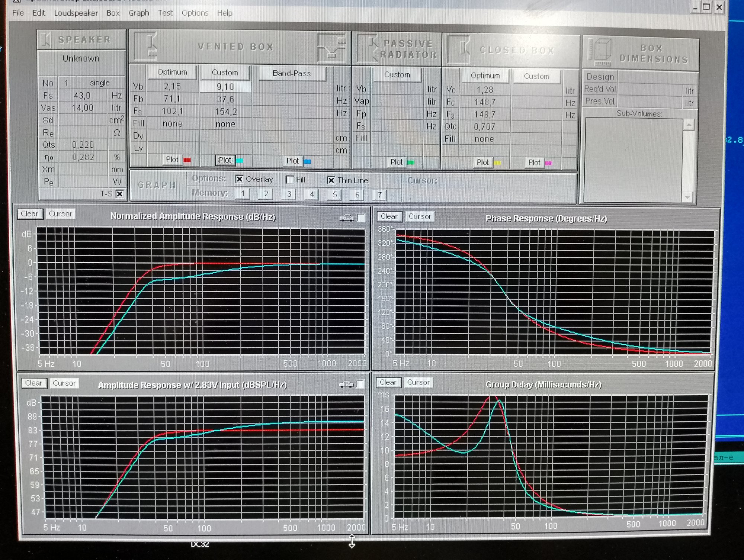Viewport: 744px width, 560px height.
Task: Click the vented box speaker icon
Action: [145, 46]
